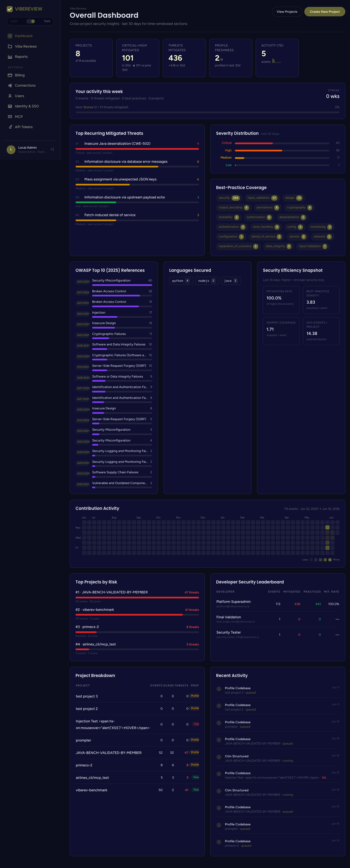Screen dimensions: 350x868
Task: Click the Snippet Coverage 1.71 card
Action: (x=281, y=331)
